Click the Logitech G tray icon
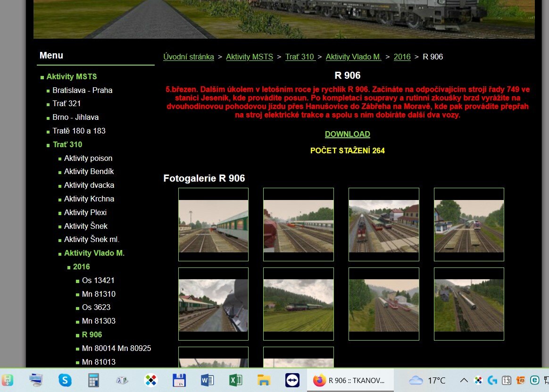Image resolution: width=549 pixels, height=392 pixels. 492,380
